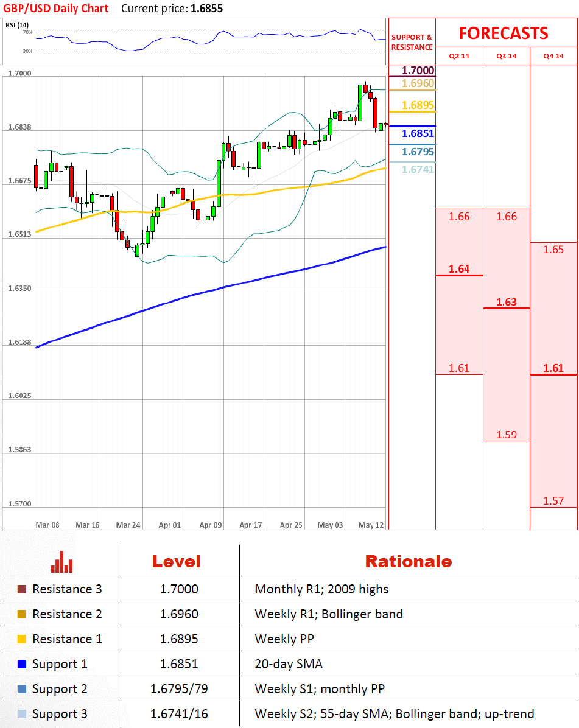The height and width of the screenshot is (728, 579).
Task: Click the blue Support 1 legend swatch
Action: (x=22, y=664)
